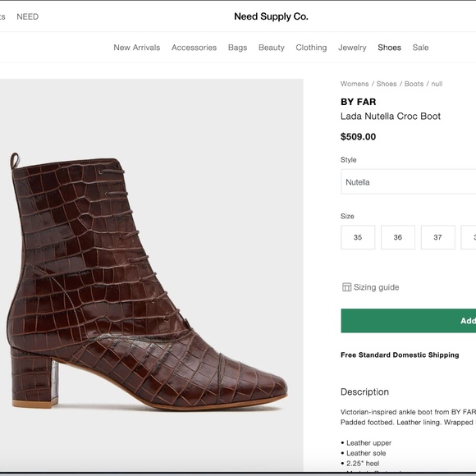Expand the Style dropdown showing Nutella
Image resolution: width=476 pixels, height=476 pixels.
point(409,181)
